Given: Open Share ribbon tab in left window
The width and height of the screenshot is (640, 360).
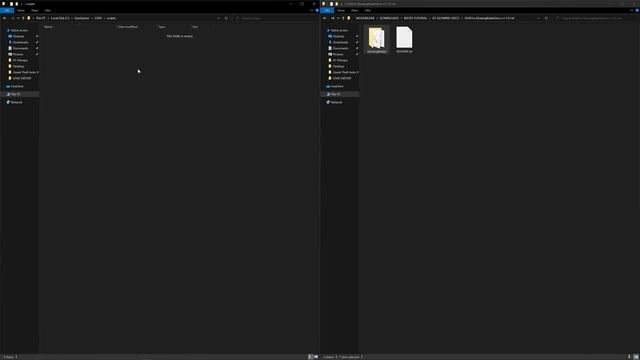Looking at the screenshot, I should pos(35,10).
